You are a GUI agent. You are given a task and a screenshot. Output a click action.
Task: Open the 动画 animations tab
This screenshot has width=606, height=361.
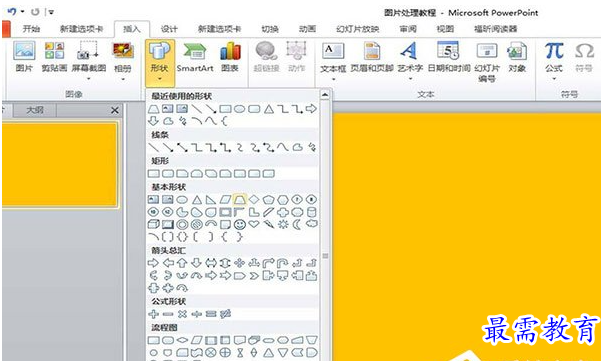307,29
